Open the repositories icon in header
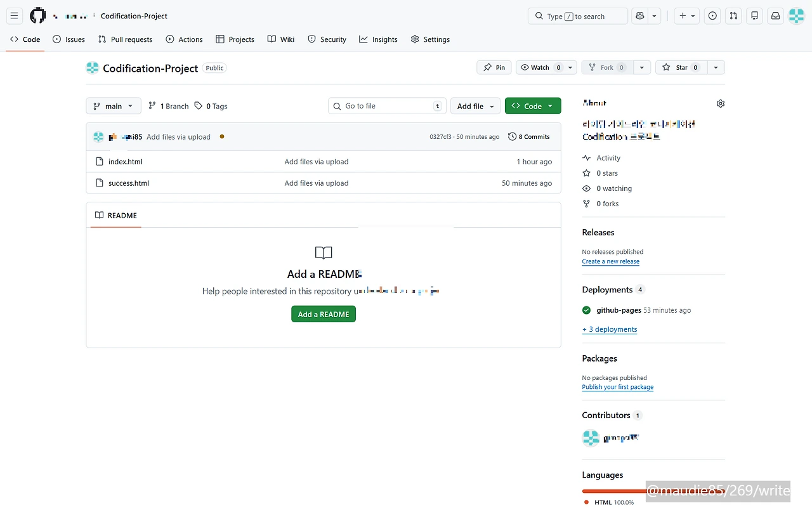The height and width of the screenshot is (517, 812). click(x=754, y=16)
